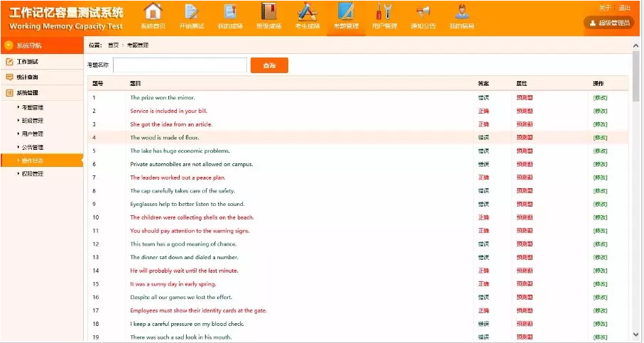The image size is (644, 343).
Task: Select 'Despite all our games we lost the effort.'
Action: pyautogui.click(x=181, y=297)
